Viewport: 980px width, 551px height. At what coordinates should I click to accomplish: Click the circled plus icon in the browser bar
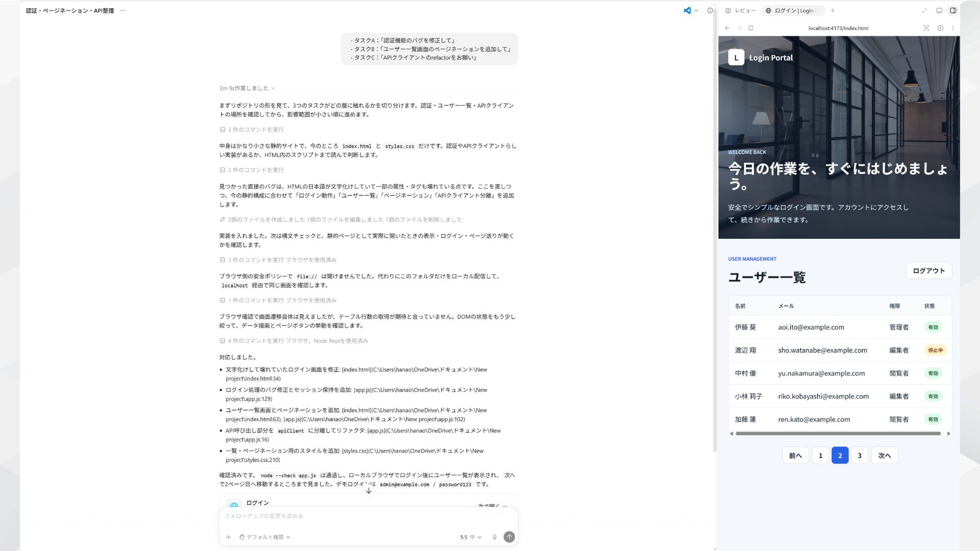coord(940,28)
